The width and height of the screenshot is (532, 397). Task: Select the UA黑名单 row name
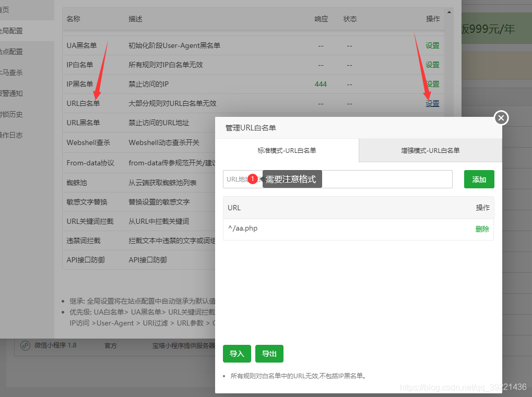click(82, 45)
